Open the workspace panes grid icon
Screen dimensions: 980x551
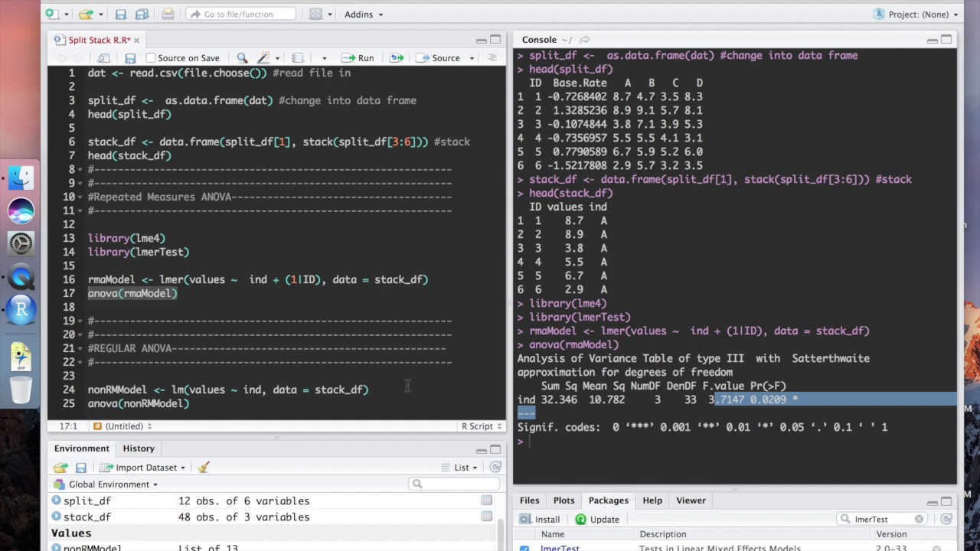coord(315,14)
